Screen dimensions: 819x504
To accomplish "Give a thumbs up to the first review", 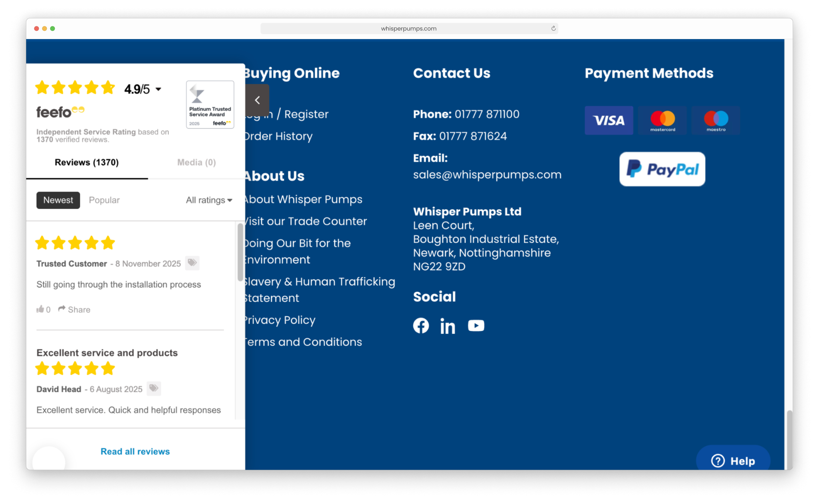I will pos(42,309).
